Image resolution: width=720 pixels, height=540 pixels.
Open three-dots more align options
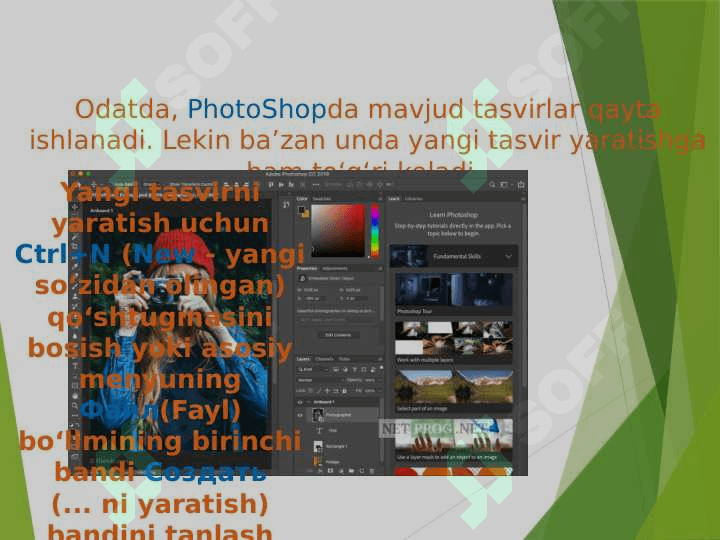tap(315, 185)
